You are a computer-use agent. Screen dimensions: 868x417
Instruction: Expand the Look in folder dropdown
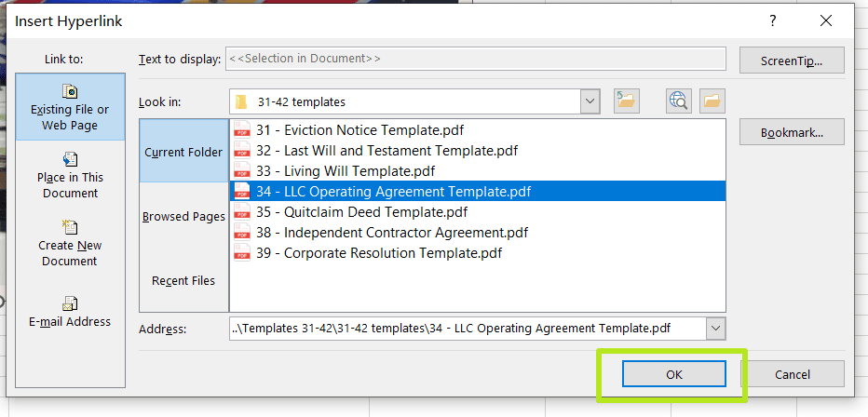click(590, 101)
